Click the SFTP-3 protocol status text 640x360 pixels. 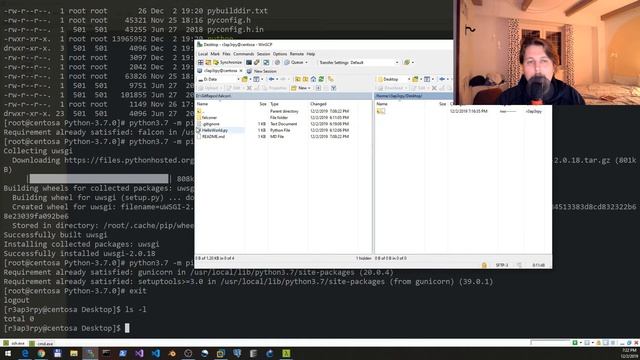tap(502, 265)
